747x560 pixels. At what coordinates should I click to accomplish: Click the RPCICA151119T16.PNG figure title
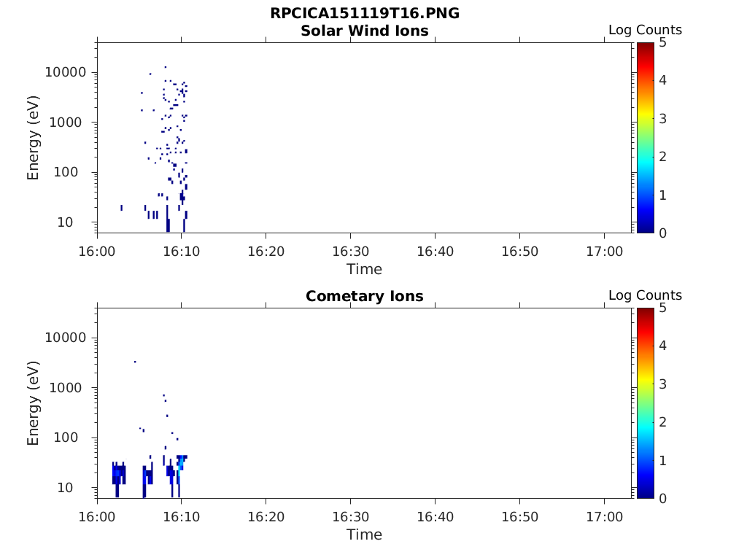365,13
